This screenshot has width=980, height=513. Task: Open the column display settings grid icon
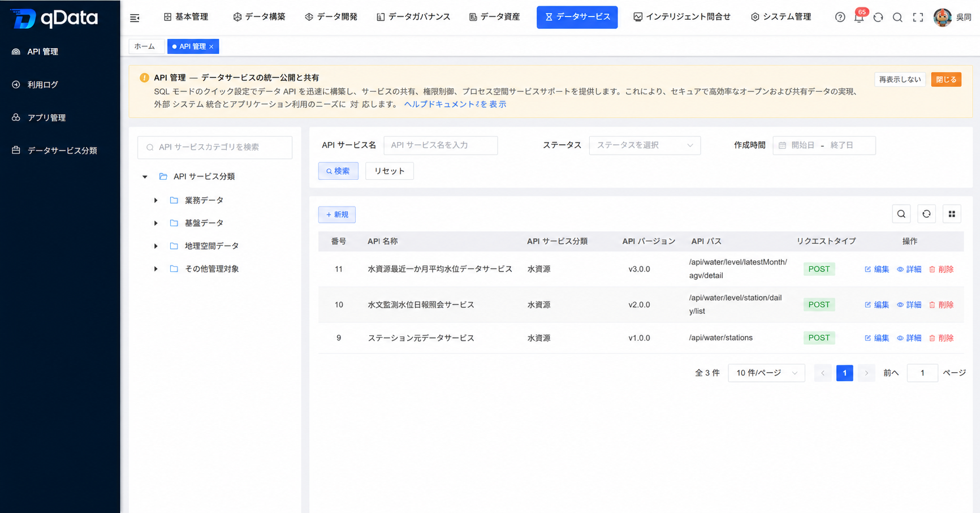click(952, 214)
